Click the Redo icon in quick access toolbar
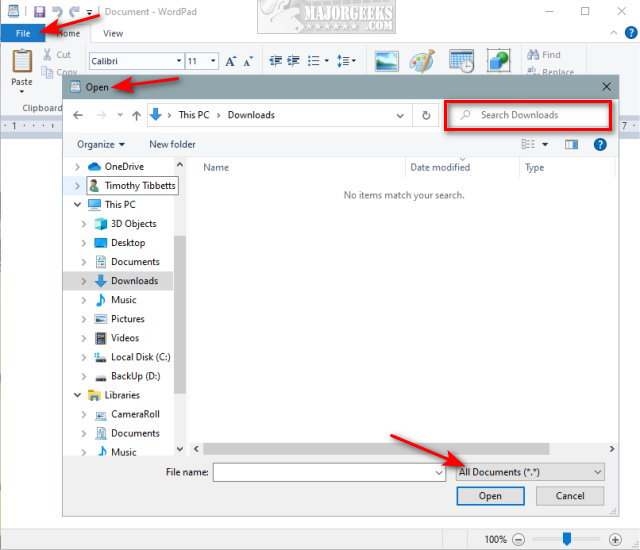Viewport: 640px width, 550px height. [74, 11]
